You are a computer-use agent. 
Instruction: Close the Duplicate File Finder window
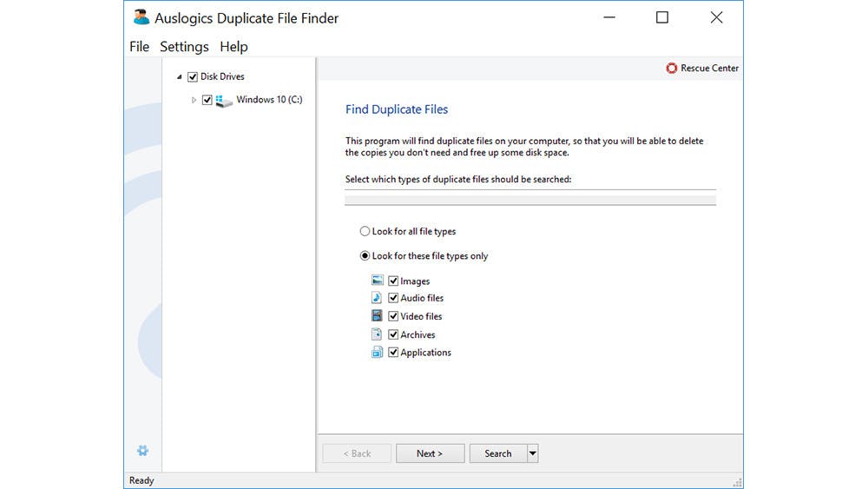716,17
